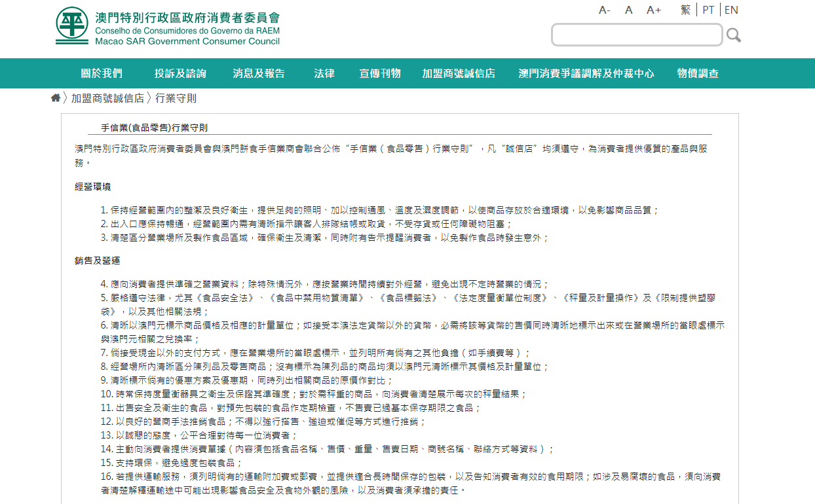This screenshot has height=504, width=815.
Task: Click the home icon in breadcrumb
Action: click(x=56, y=98)
